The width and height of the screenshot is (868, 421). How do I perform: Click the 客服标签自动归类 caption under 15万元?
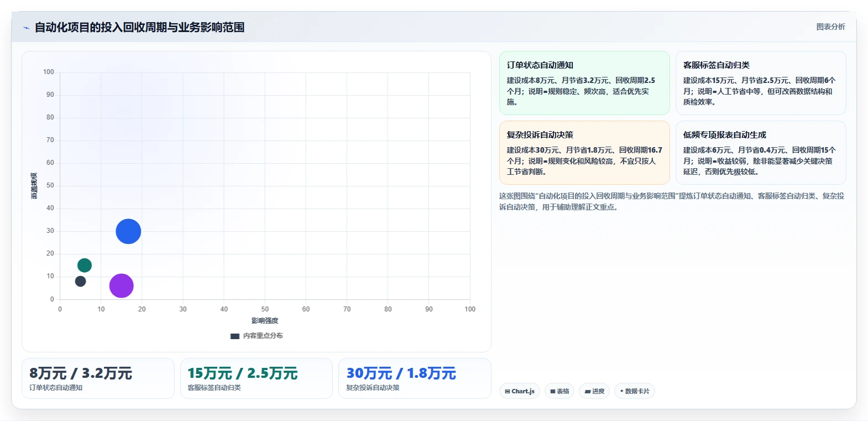214,388
